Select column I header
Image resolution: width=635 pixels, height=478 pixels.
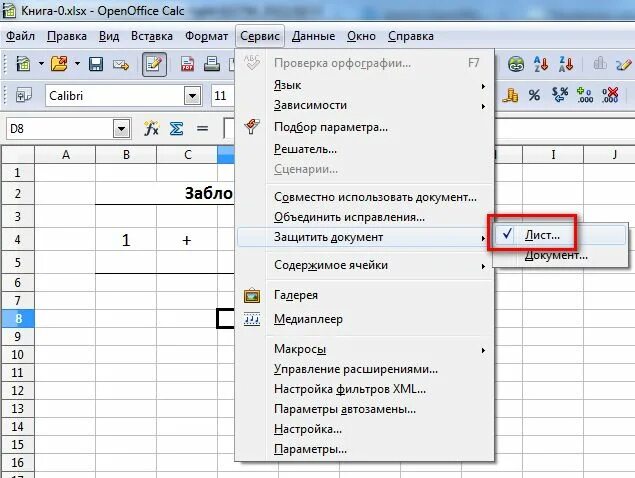tap(553, 154)
